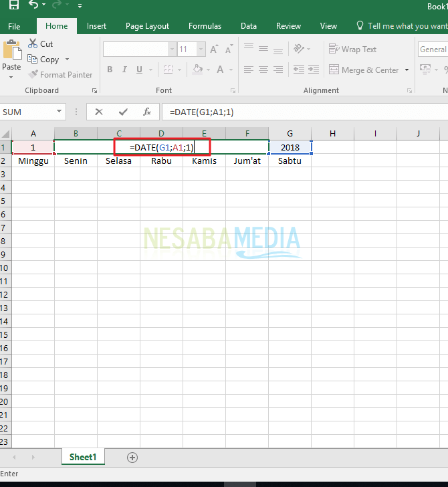
Task: Apply cell borders icon
Action: (168, 70)
